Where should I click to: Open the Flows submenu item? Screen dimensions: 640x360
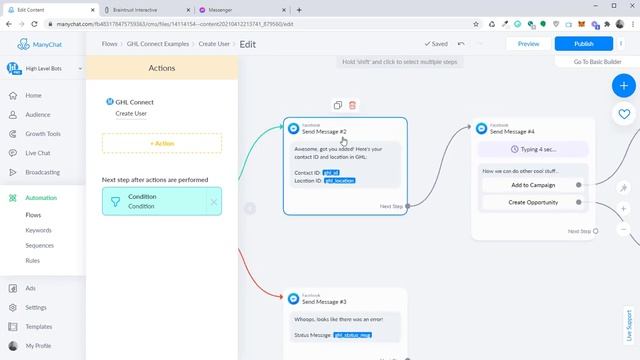pyautogui.click(x=33, y=215)
